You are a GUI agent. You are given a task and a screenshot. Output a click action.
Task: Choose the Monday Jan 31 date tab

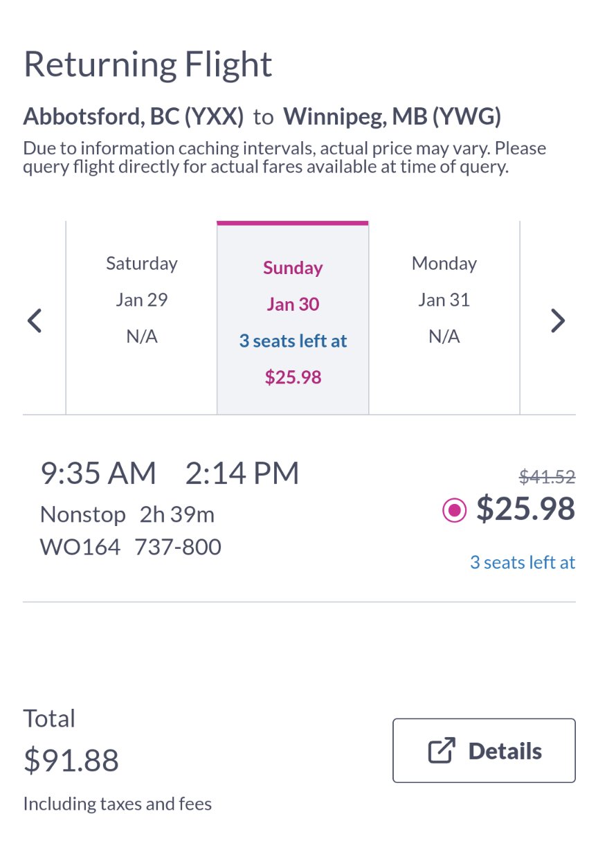[x=444, y=318]
